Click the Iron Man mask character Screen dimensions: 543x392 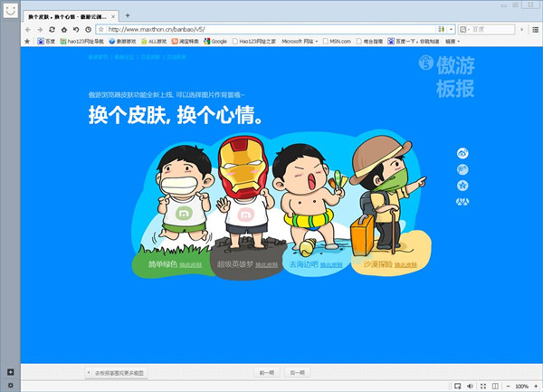coord(244,192)
